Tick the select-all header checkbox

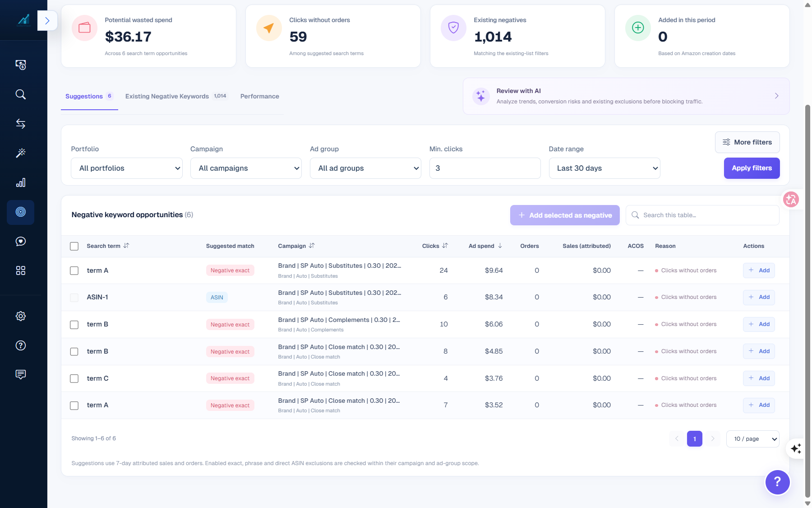74,246
